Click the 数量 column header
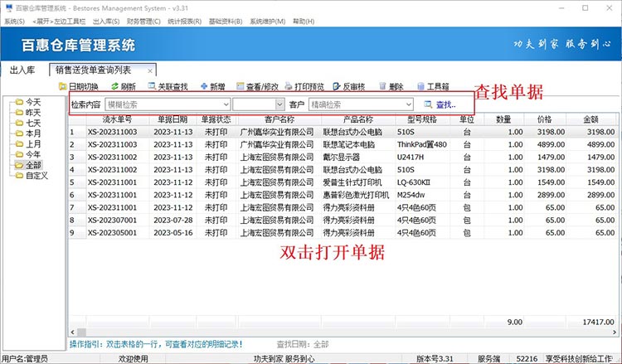Screen dimensions: 622x364 503,119
